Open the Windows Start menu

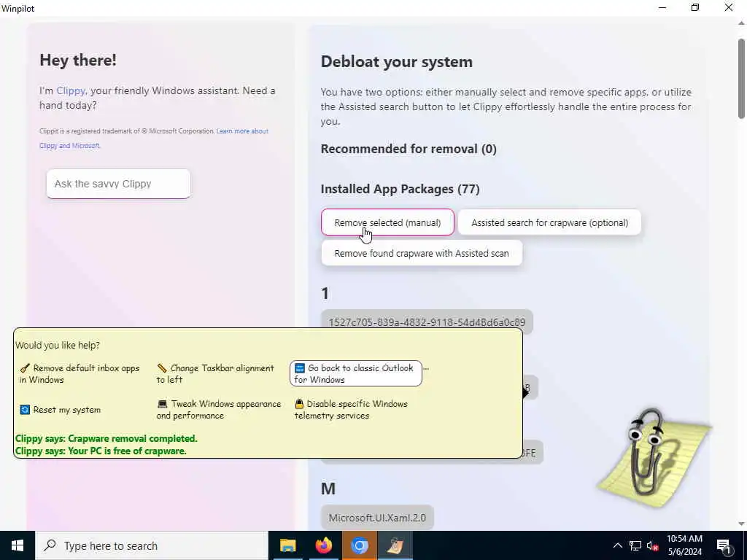coord(18,545)
